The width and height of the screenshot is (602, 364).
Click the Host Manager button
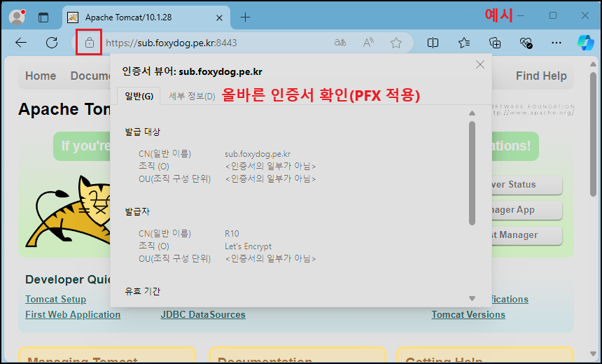(x=527, y=235)
